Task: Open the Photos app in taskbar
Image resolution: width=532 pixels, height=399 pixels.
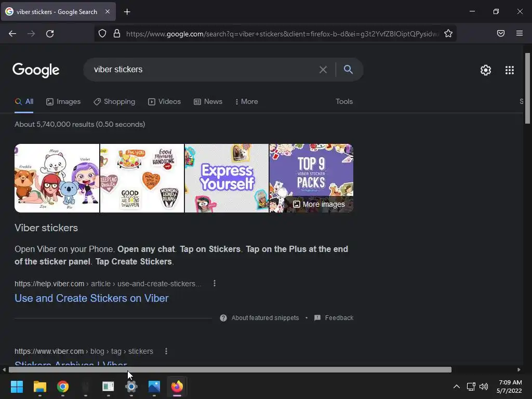Action: click(x=154, y=387)
